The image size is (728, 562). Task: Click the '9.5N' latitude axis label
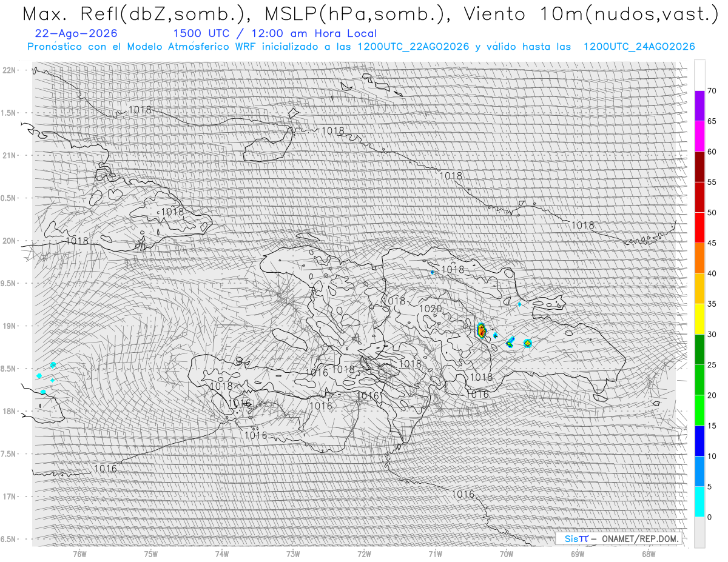[8, 283]
